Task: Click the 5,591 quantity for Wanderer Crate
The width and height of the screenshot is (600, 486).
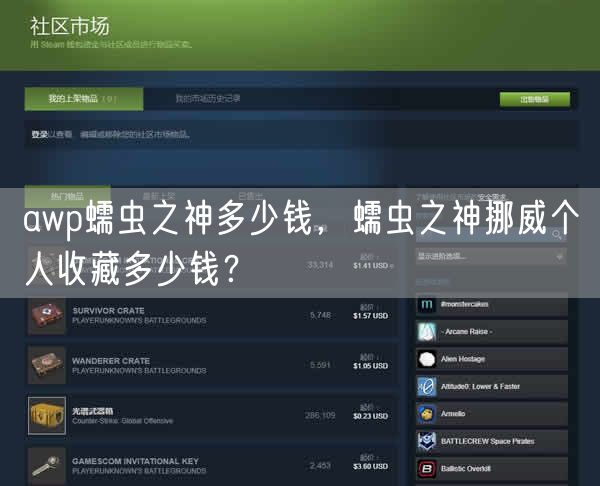Action: point(320,365)
